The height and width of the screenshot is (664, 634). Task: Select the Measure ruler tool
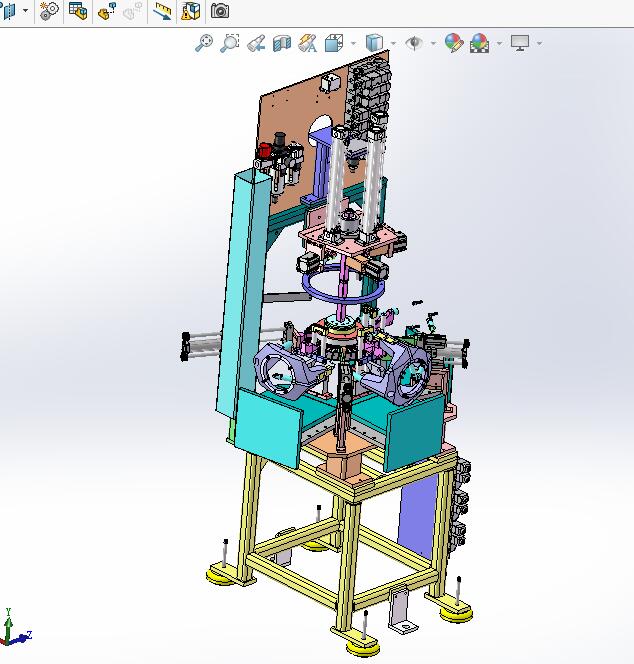[x=162, y=11]
